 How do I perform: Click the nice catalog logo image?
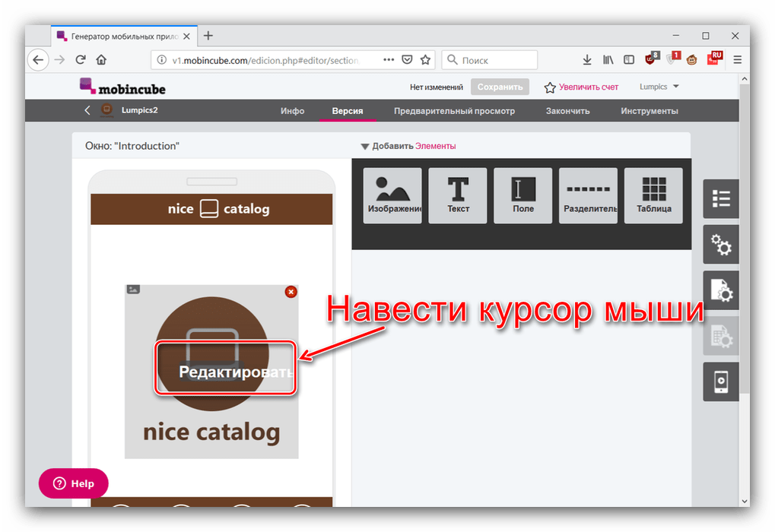pyautogui.click(x=211, y=372)
